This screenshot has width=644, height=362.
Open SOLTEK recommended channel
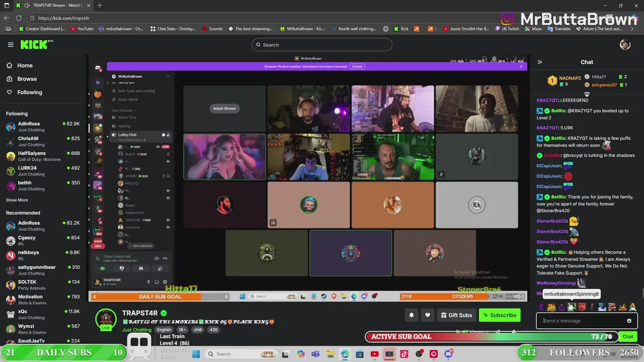tap(43, 285)
